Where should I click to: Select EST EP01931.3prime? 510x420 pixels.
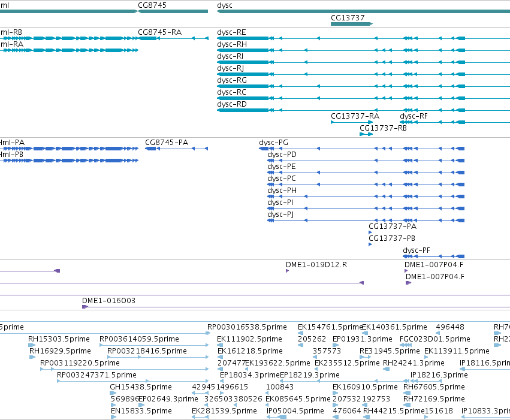(363, 339)
